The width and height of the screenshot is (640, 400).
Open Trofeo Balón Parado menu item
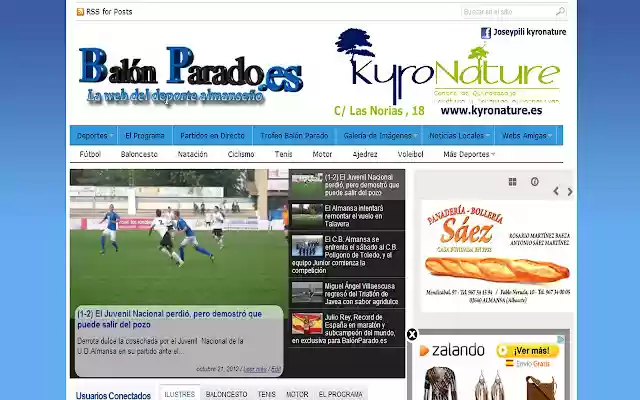tap(294, 136)
